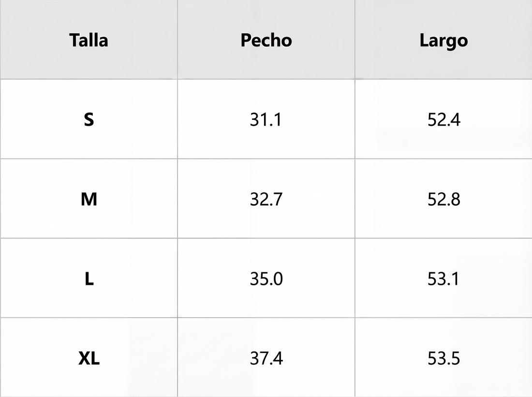Select the Largo value 53.1
Image resolution: width=532 pixels, height=397 pixels.
443,279
